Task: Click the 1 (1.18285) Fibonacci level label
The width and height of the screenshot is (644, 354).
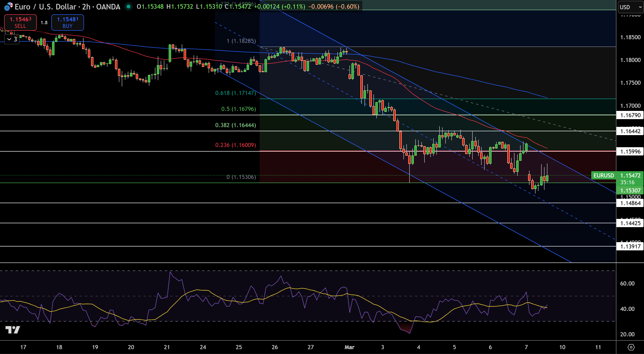Action: (241, 41)
